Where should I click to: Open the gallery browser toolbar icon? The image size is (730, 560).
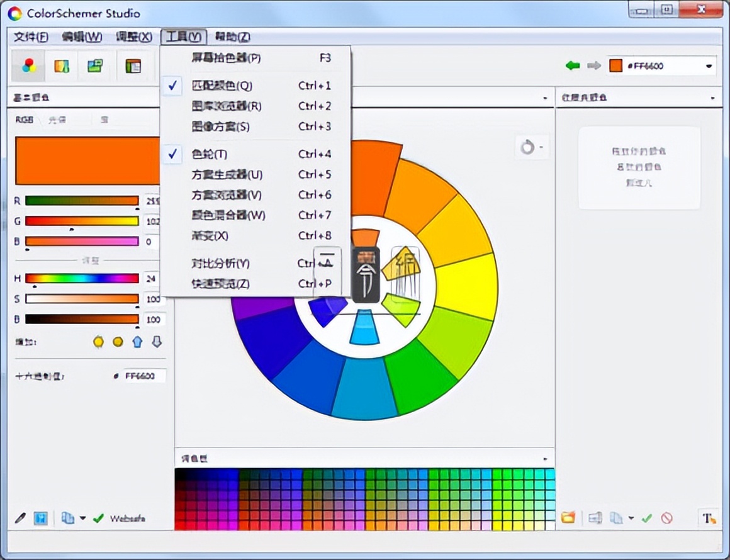61,65
